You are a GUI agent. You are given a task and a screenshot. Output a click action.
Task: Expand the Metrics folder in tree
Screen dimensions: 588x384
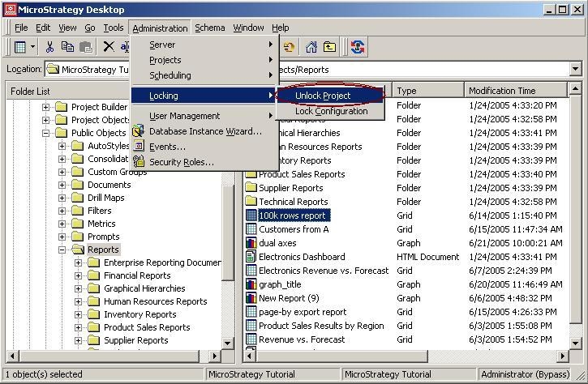[x=62, y=224]
